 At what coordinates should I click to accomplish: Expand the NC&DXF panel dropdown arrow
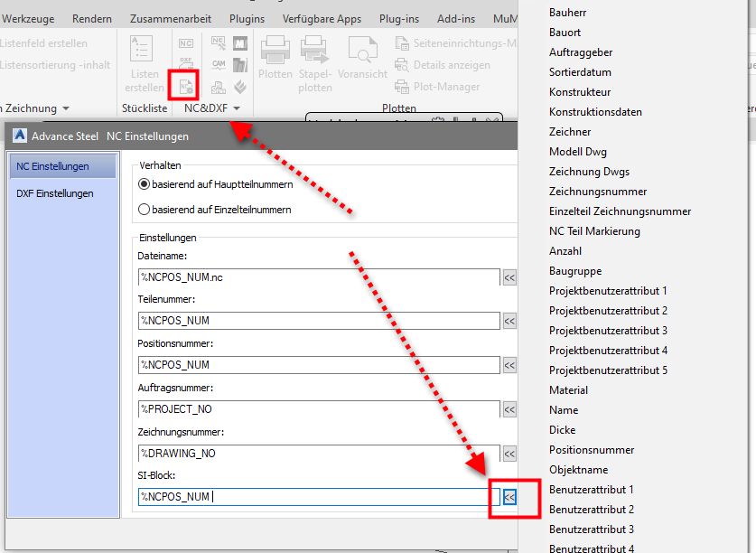tap(235, 108)
